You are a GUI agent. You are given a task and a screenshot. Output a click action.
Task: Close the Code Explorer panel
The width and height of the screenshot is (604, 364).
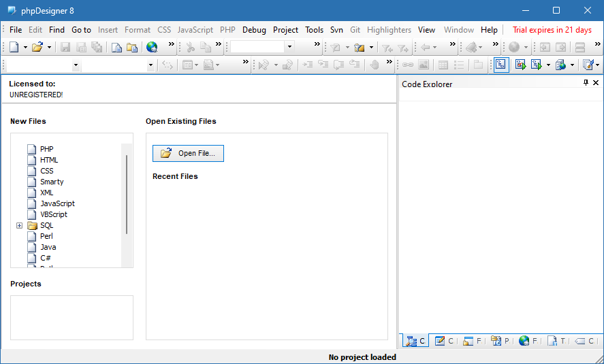pos(596,82)
